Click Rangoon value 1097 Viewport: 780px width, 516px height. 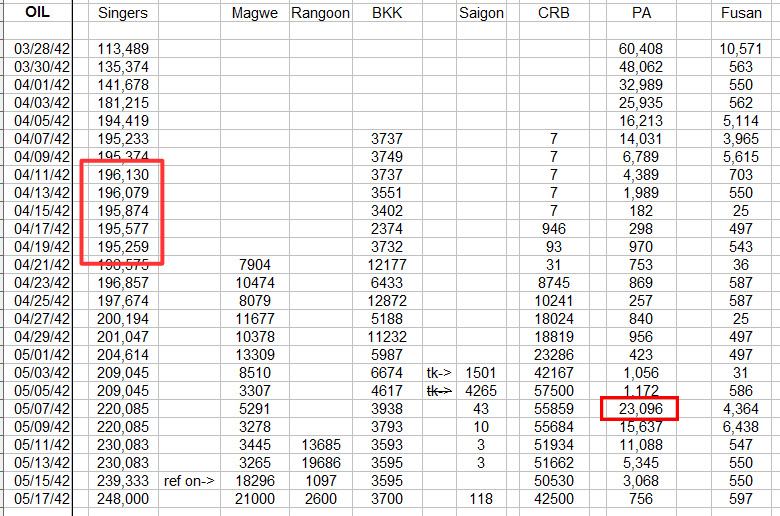(321, 481)
